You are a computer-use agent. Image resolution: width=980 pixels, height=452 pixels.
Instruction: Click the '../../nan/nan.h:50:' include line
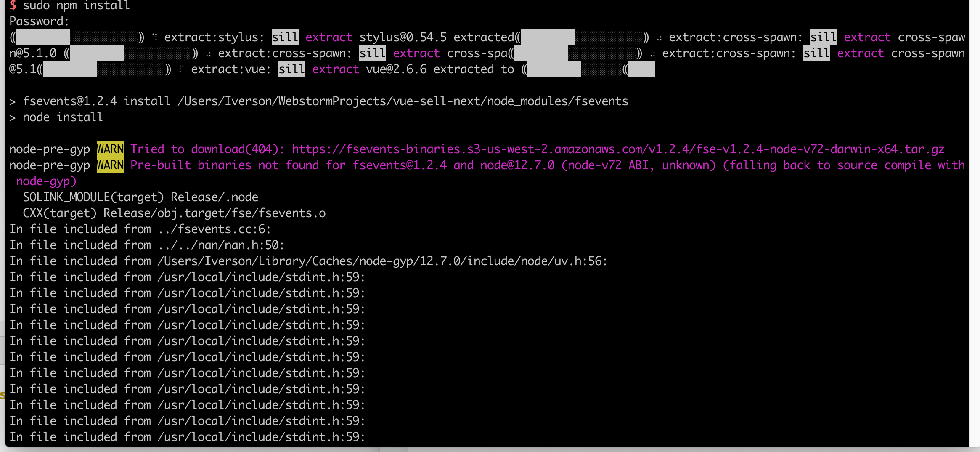(147, 245)
